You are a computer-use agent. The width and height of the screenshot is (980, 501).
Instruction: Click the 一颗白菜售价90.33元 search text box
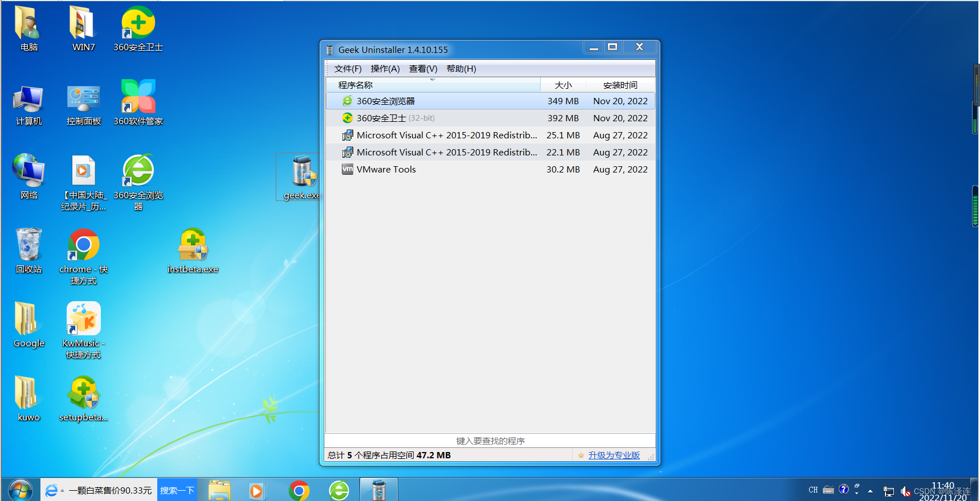click(x=111, y=490)
